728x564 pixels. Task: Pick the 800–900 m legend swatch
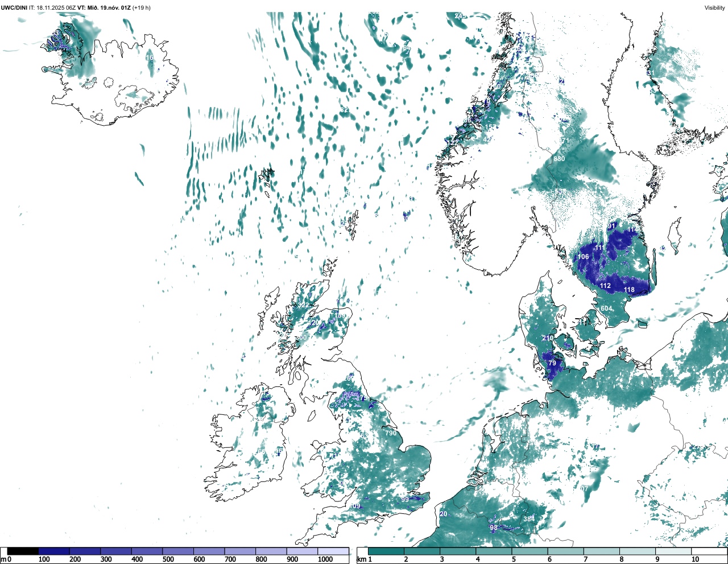271,551
